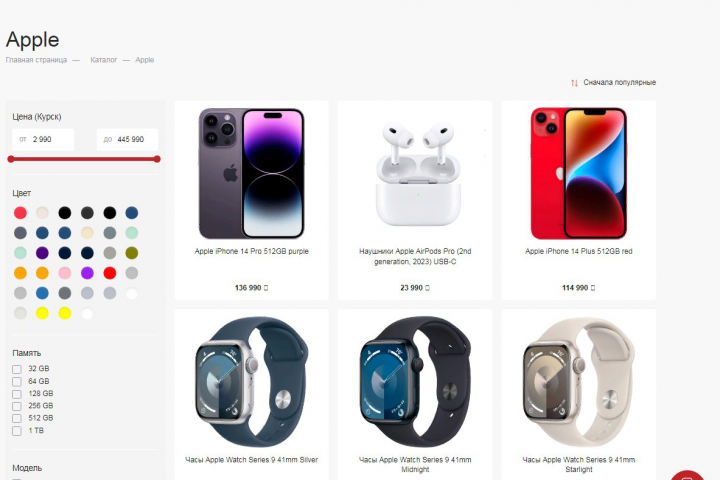
Task: Click the maximum price field 445 990
Action: 127,139
